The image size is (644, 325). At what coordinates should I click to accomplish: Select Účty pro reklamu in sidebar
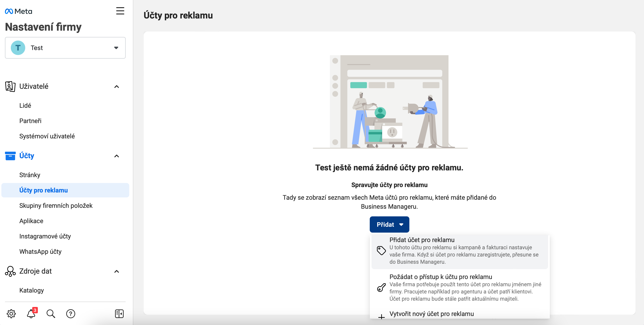point(65,190)
